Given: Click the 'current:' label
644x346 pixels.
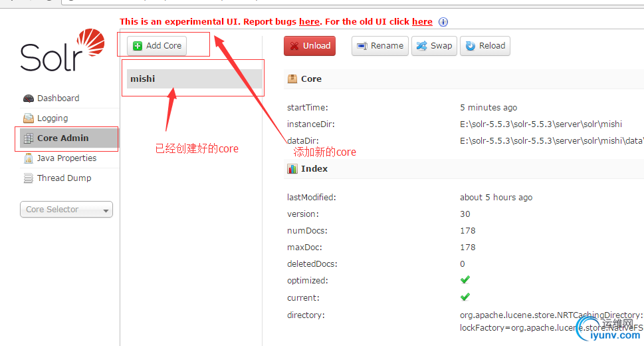Looking at the screenshot, I should pyautogui.click(x=303, y=298).
